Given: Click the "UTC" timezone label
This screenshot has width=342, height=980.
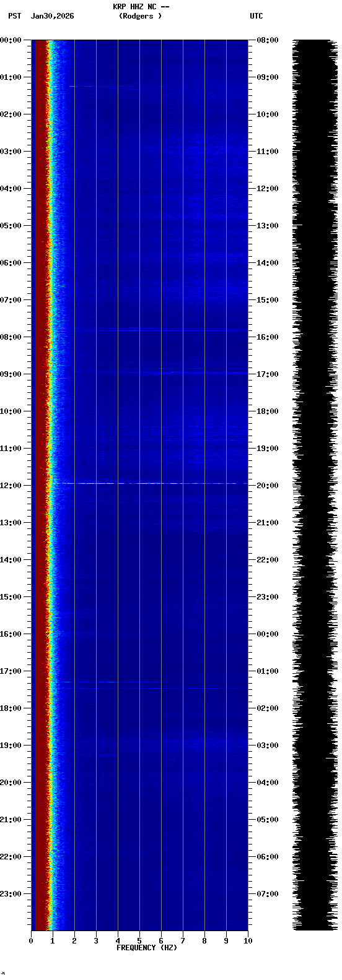Looking at the screenshot, I should tap(256, 16).
